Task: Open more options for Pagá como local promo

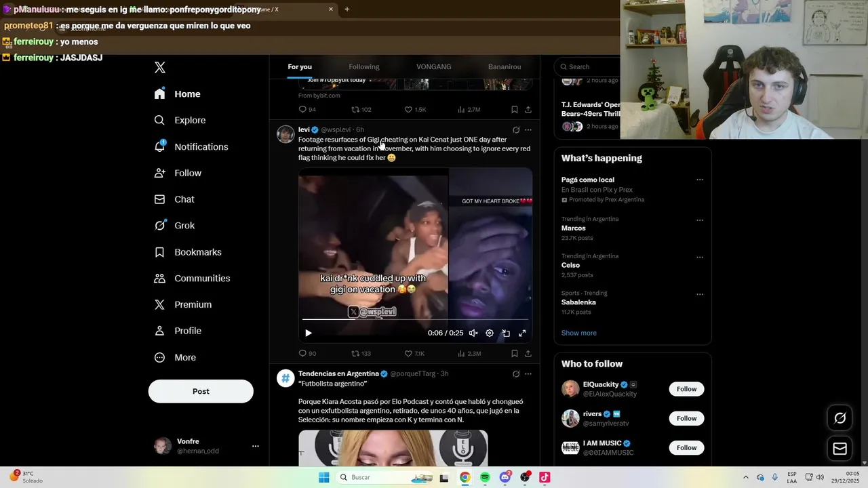Action: click(x=700, y=180)
